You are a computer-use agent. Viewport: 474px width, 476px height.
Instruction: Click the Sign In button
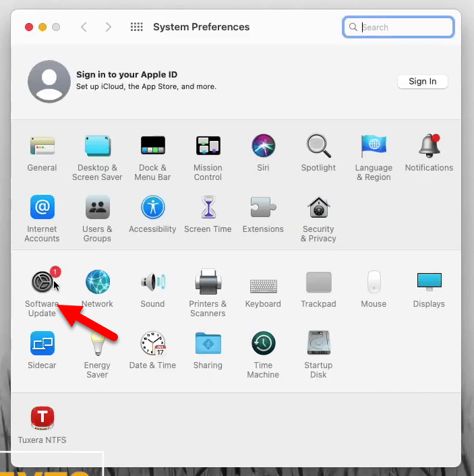422,82
